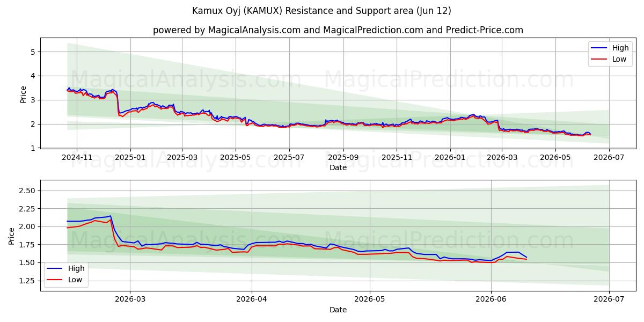Click 'High' in the bottom chart legend
The width and height of the screenshot is (644, 322).
tap(76, 268)
